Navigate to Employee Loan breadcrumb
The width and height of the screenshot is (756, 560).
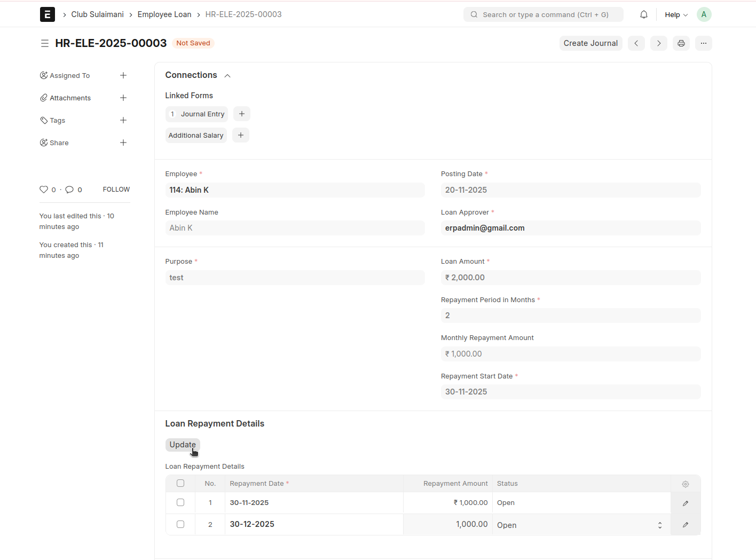(164, 14)
